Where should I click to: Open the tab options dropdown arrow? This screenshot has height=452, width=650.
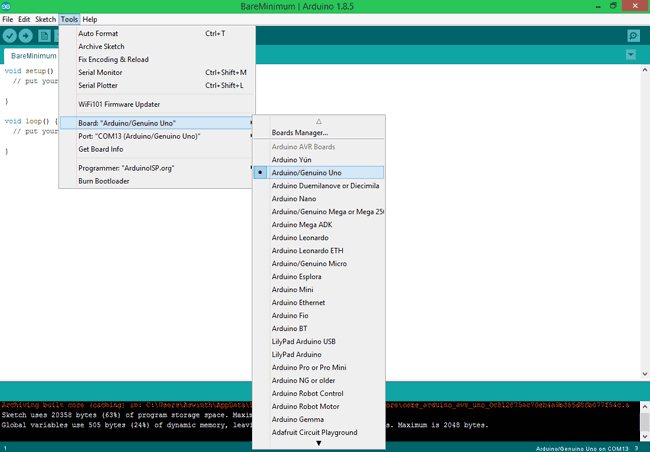631,55
